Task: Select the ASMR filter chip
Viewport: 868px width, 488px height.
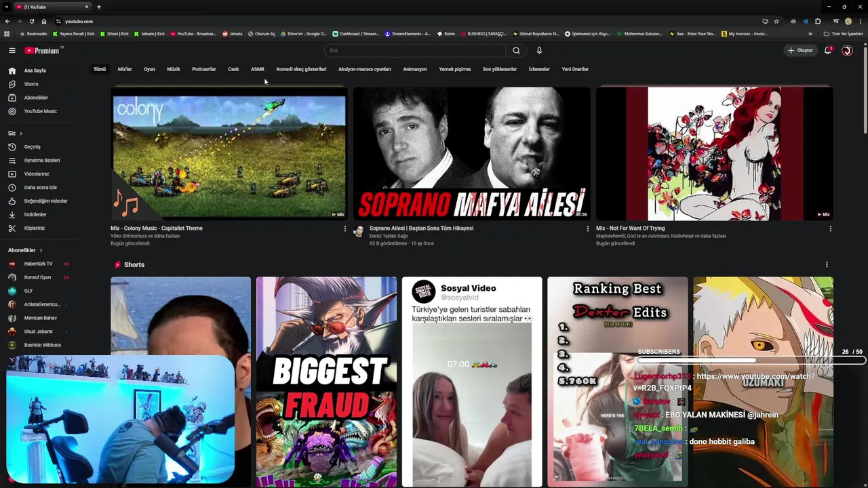Action: 258,69
